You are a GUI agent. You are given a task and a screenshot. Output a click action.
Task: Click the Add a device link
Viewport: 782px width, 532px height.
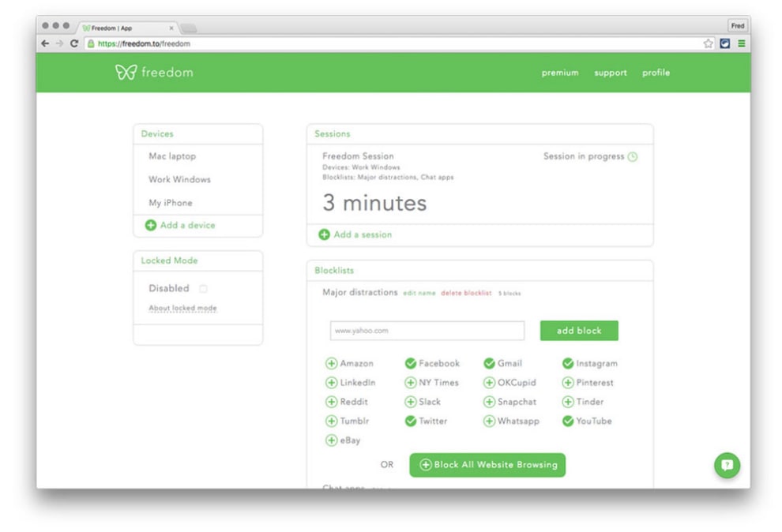187,225
